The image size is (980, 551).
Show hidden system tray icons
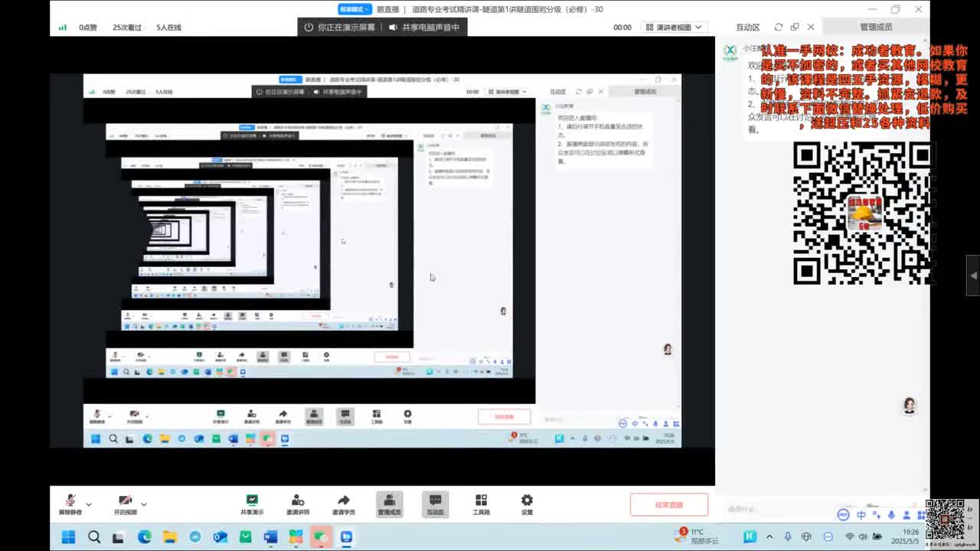[769, 536]
